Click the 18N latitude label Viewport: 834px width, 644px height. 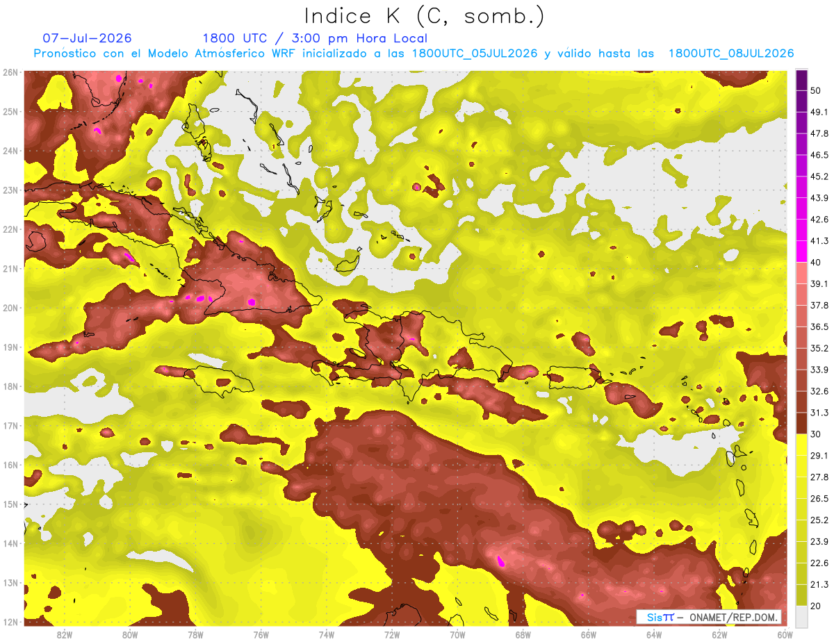[10, 386]
